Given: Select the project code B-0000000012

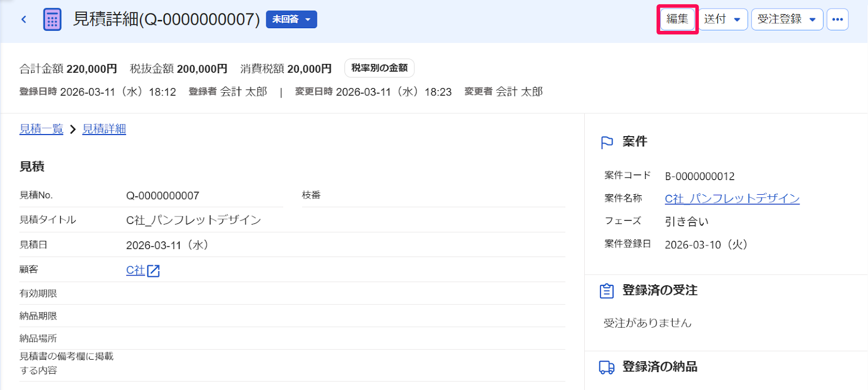Looking at the screenshot, I should [x=700, y=176].
